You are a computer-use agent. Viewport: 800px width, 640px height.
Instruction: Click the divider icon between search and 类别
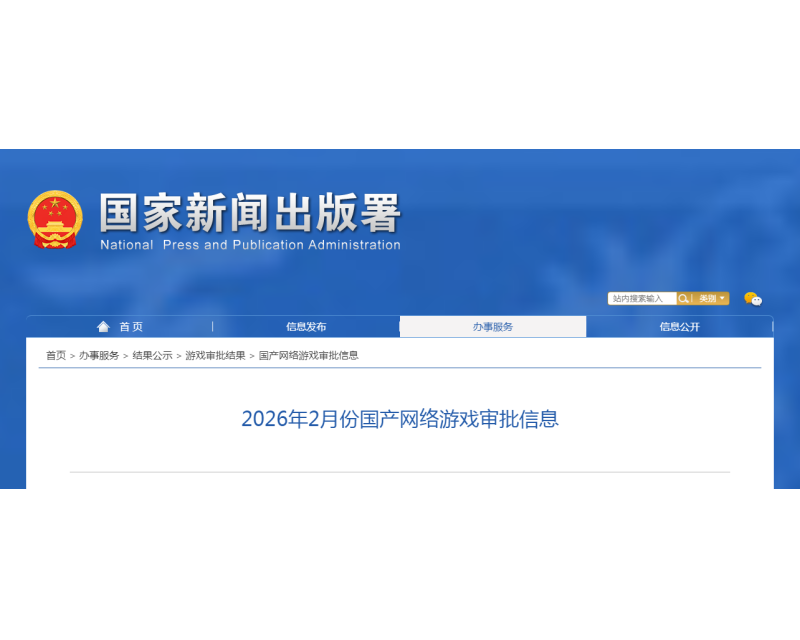coord(691,299)
